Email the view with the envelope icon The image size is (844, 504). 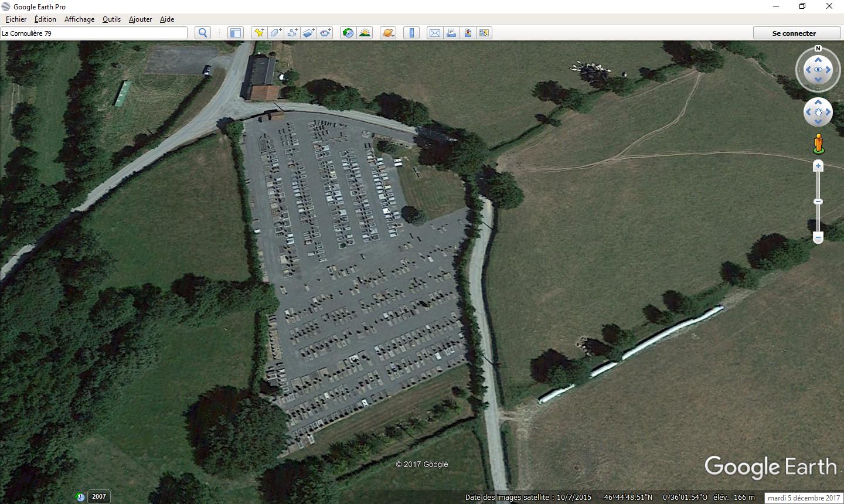[435, 33]
